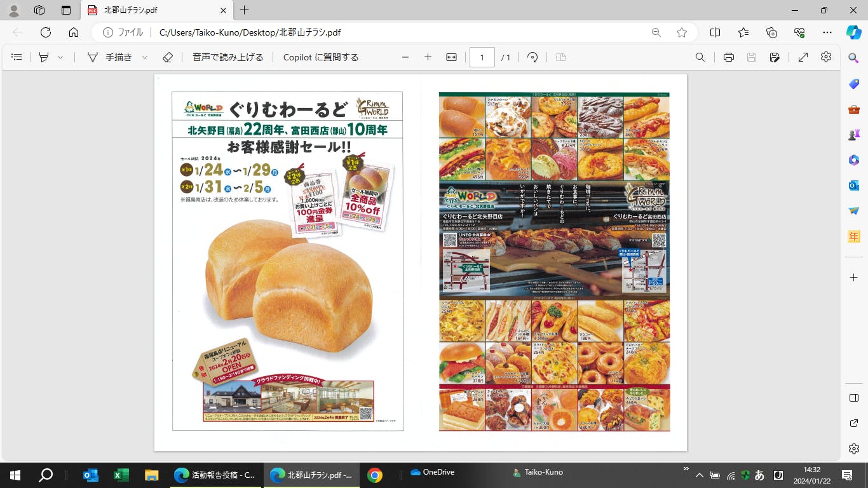The image size is (868, 488).
Task: Open the Edge settings and more menu
Action: [x=827, y=32]
